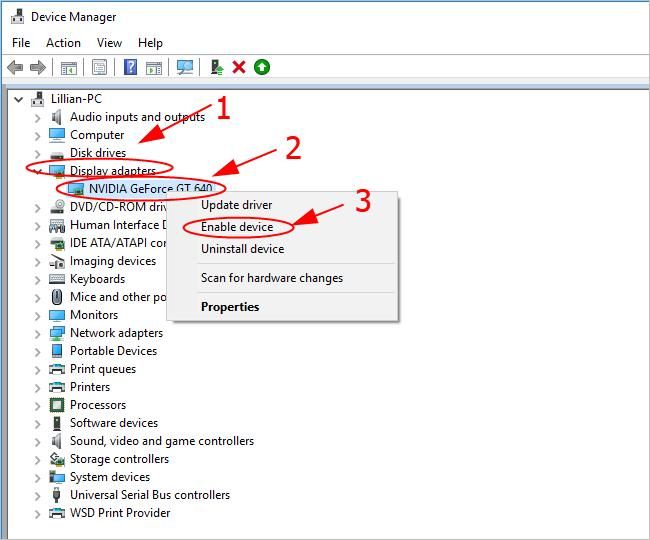
Task: Click the Forward arrow toolbar icon
Action: coord(38,67)
